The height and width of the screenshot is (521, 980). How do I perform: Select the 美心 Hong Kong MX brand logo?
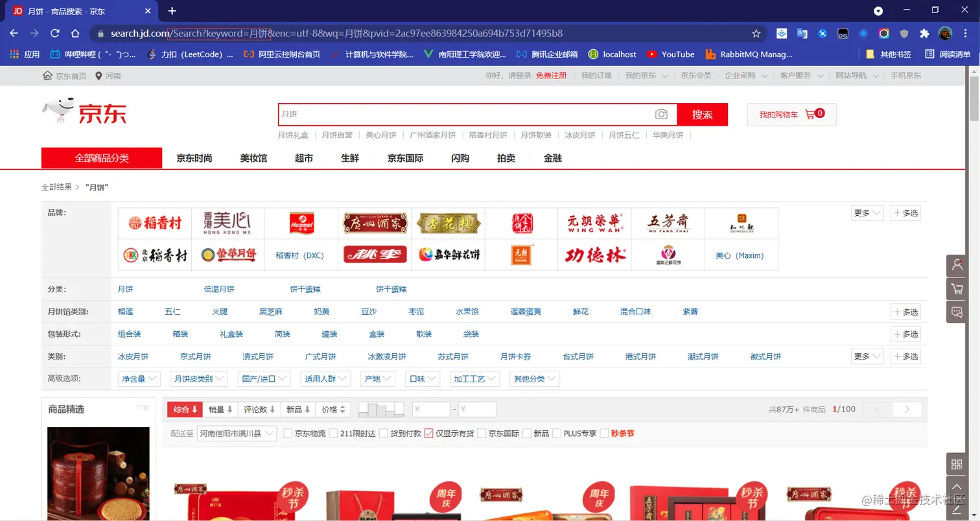[227, 223]
